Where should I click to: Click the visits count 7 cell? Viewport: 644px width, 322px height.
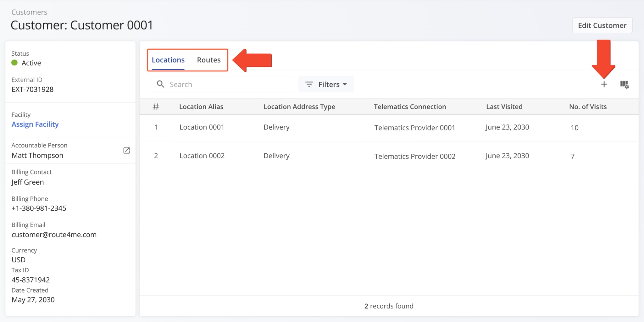coord(573,156)
